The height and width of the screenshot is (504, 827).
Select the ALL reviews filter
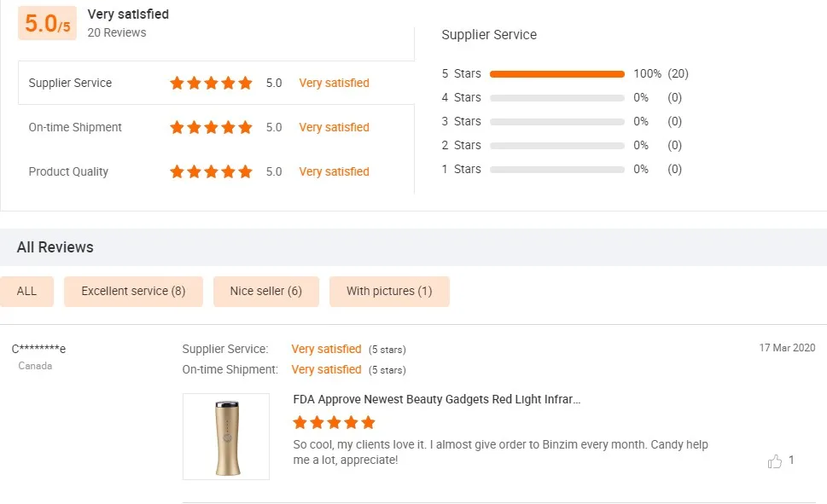[27, 291]
